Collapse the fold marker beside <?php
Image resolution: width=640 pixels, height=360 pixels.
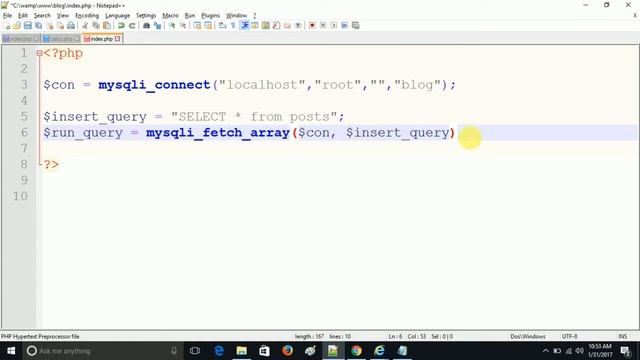click(x=39, y=53)
